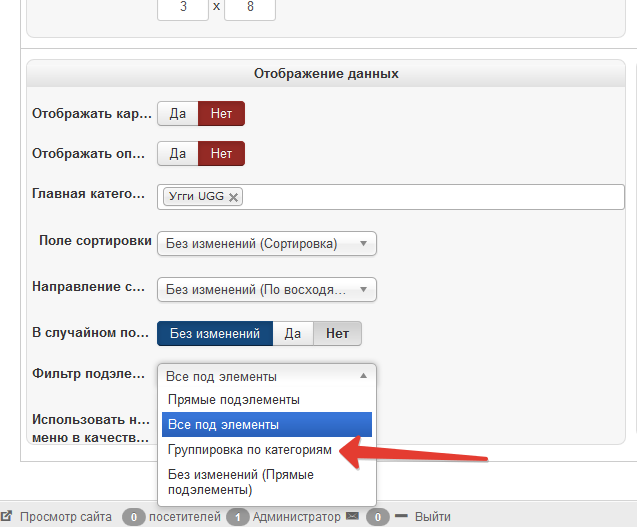Click the logout dash icon beside Выйти
Screen dimensions: 637x527
(x=401, y=516)
